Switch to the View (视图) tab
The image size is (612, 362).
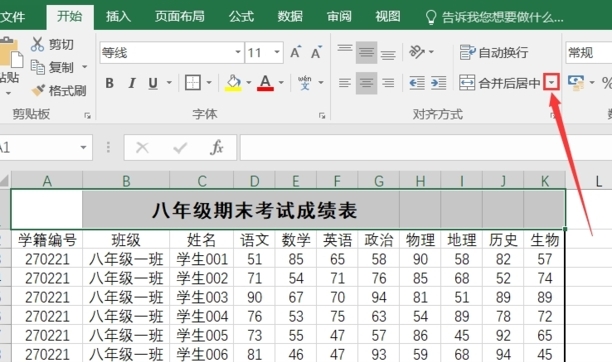pos(388,16)
